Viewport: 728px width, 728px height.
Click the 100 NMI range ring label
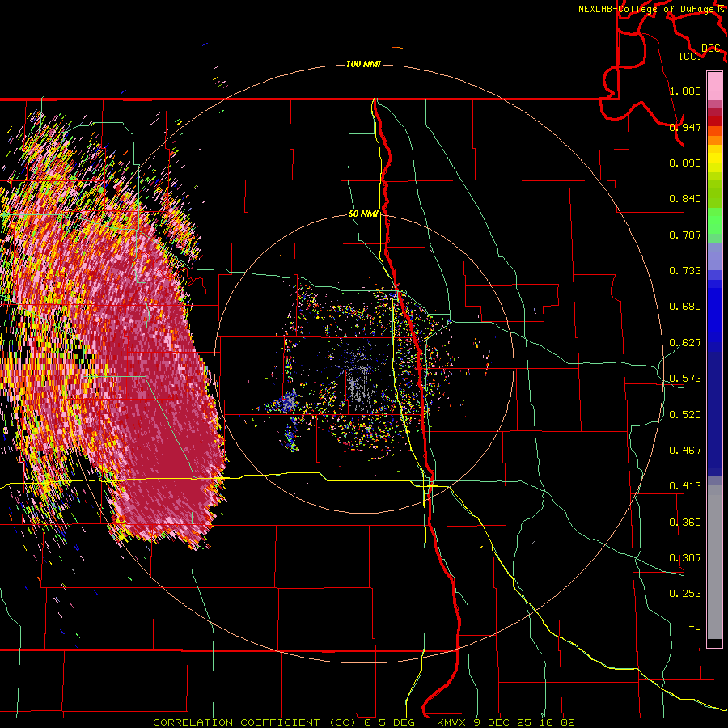pyautogui.click(x=363, y=64)
